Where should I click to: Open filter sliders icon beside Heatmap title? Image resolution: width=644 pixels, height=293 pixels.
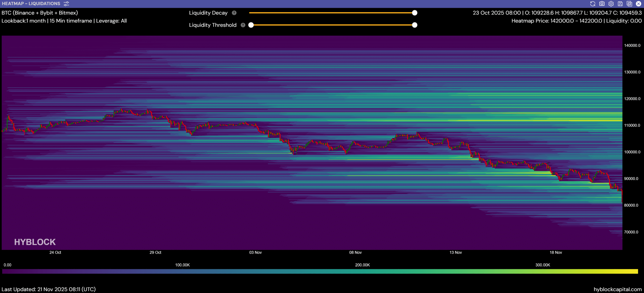click(66, 4)
